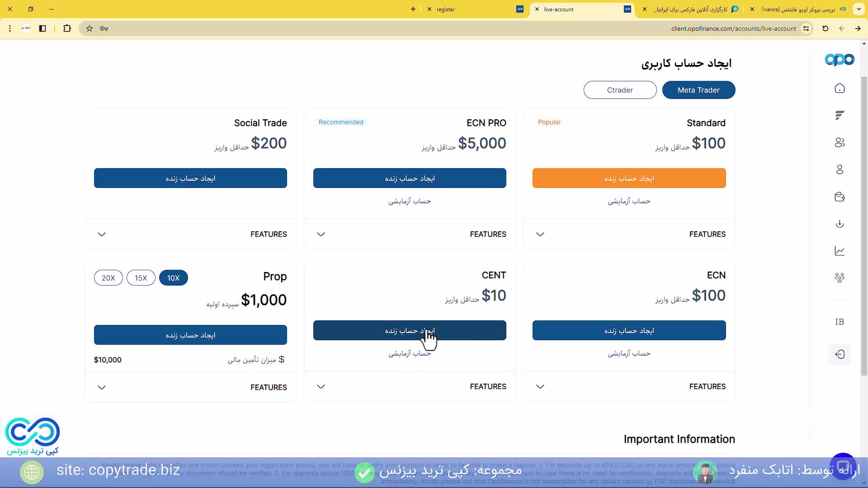The image size is (868, 488).
Task: Choose the 10X leverage option in Prop card
Action: (174, 277)
